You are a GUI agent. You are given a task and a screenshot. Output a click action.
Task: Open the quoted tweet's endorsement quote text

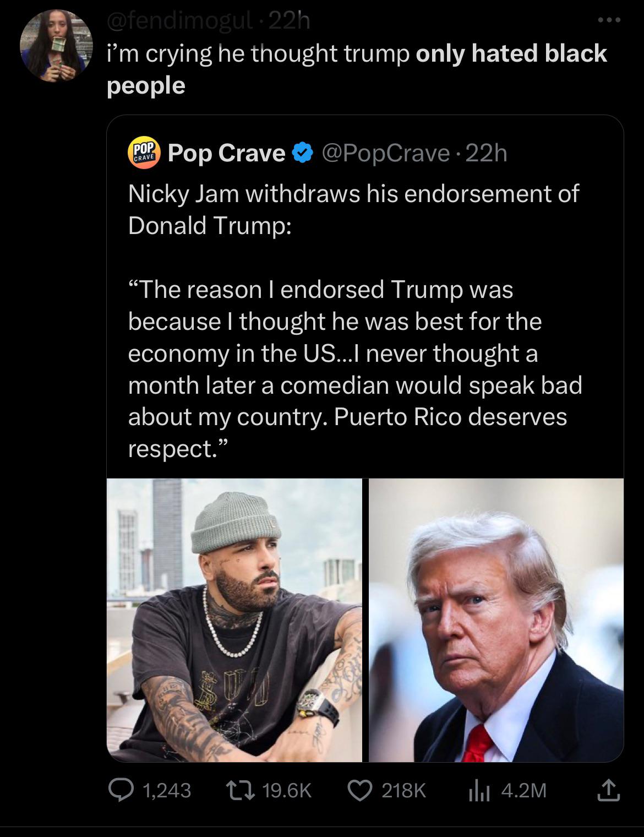pyautogui.click(x=352, y=369)
